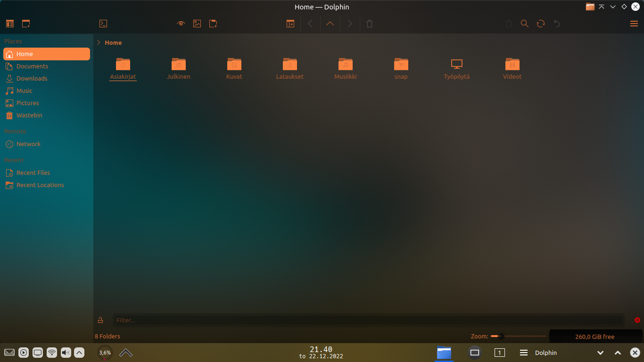Start a file search
The width and height of the screenshot is (644, 362).
pyautogui.click(x=525, y=23)
